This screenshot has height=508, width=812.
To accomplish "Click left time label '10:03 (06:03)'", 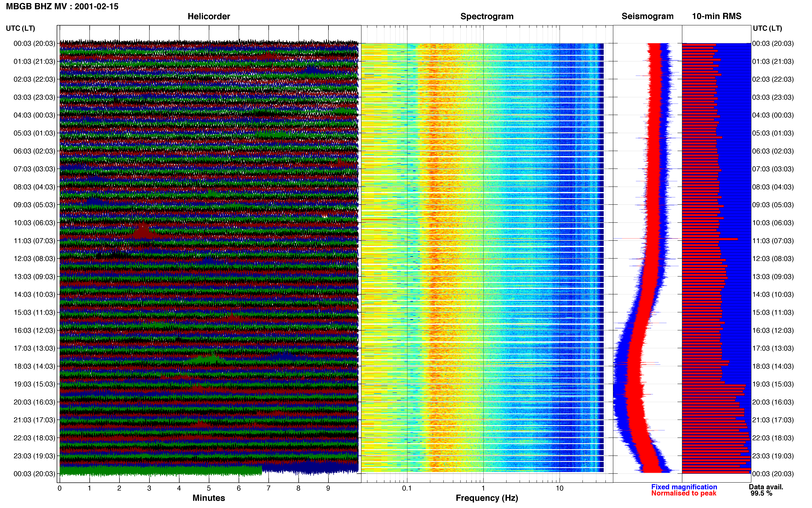I will [34, 223].
